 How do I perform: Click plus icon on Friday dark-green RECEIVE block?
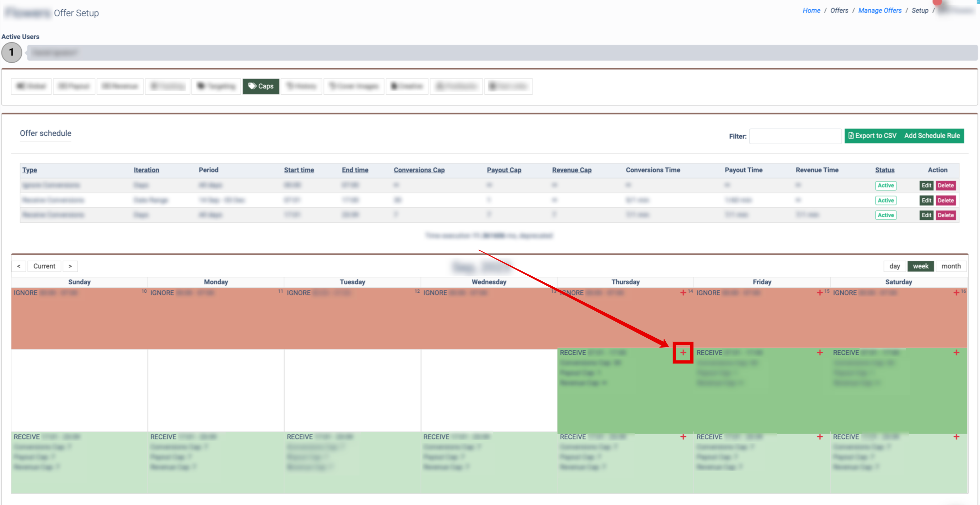point(819,353)
